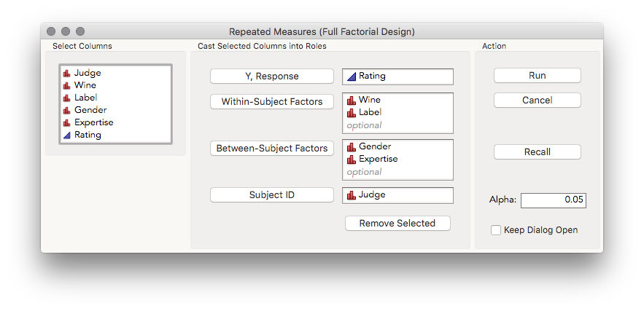Viewport: 644px width, 311px height.
Task: Select Expertise in Between-Subject Factors box
Action: (397, 159)
